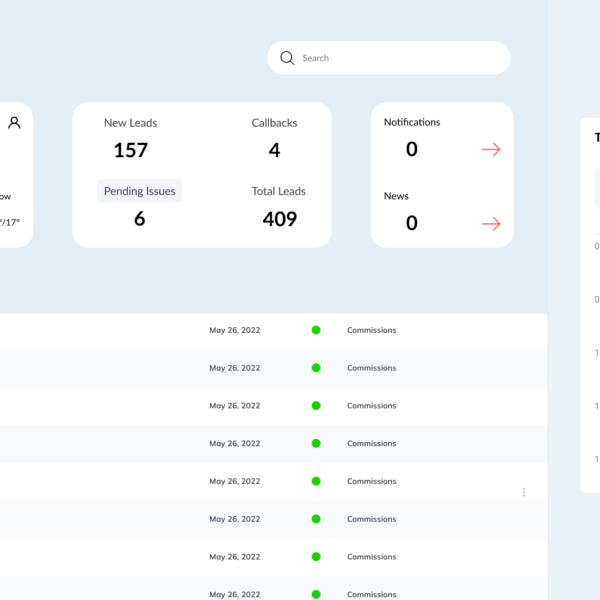
Task: Click the user profile icon
Action: [14, 123]
